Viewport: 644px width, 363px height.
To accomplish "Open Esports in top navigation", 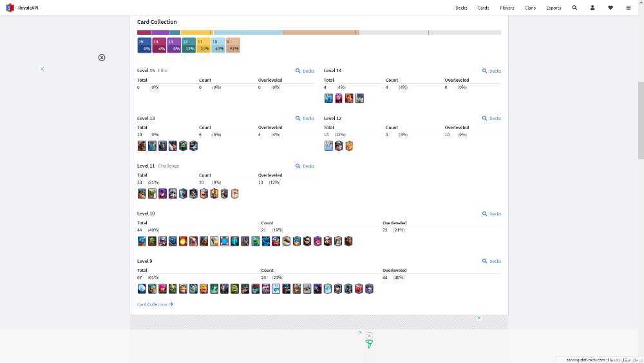I will 554,8.
